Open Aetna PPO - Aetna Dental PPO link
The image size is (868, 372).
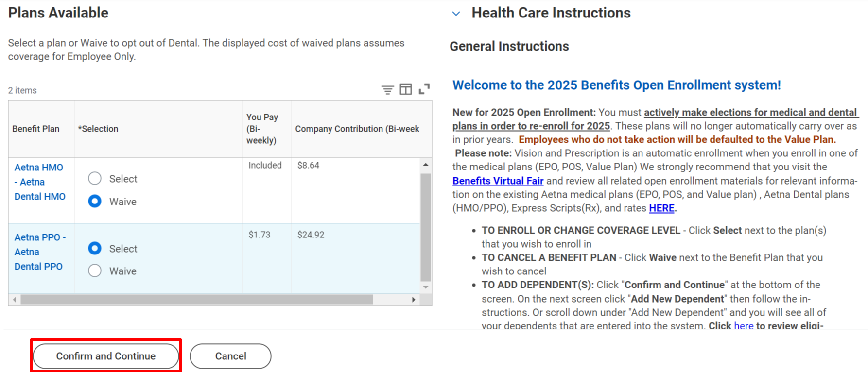40,252
